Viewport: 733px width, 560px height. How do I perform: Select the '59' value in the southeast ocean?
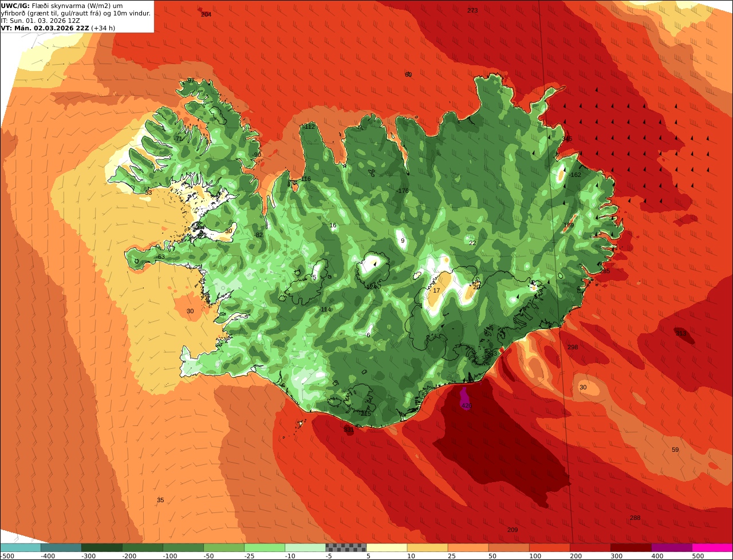(675, 450)
